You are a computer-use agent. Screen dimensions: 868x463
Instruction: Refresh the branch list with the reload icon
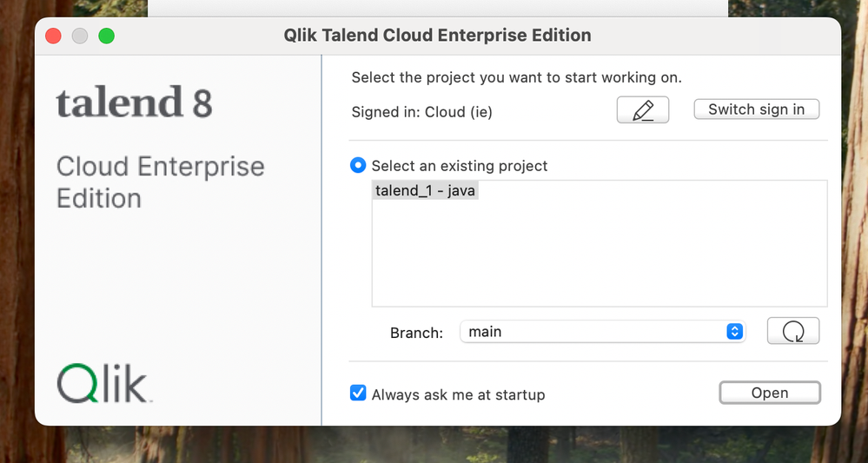[793, 331]
